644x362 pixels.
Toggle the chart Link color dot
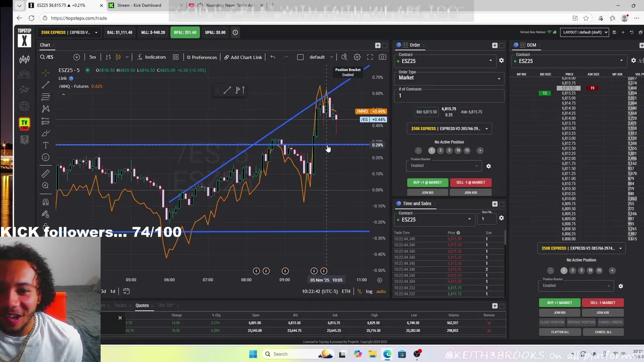click(71, 78)
